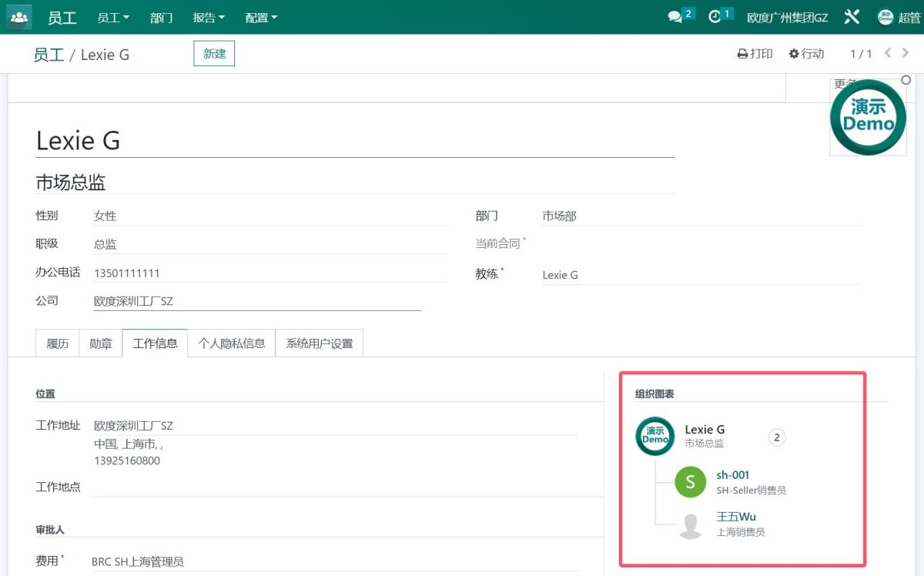Expand the 员工 dropdown menu
Viewport: 924px width, 576px height.
click(113, 17)
